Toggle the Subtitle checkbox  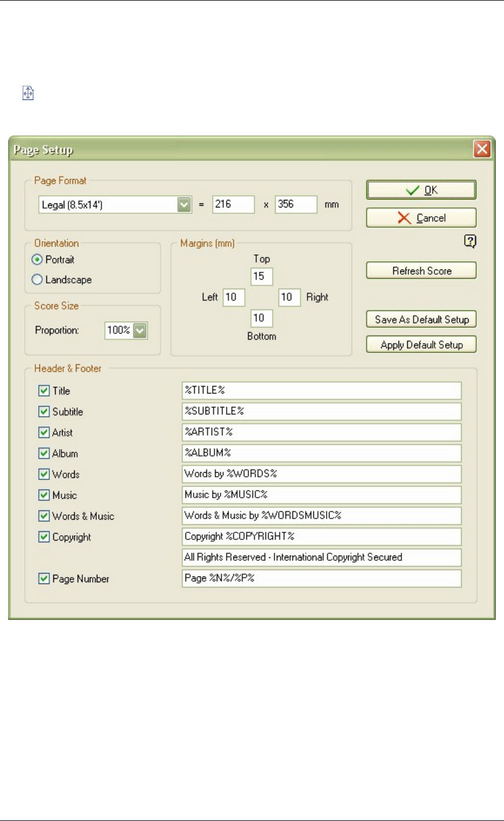click(x=43, y=412)
